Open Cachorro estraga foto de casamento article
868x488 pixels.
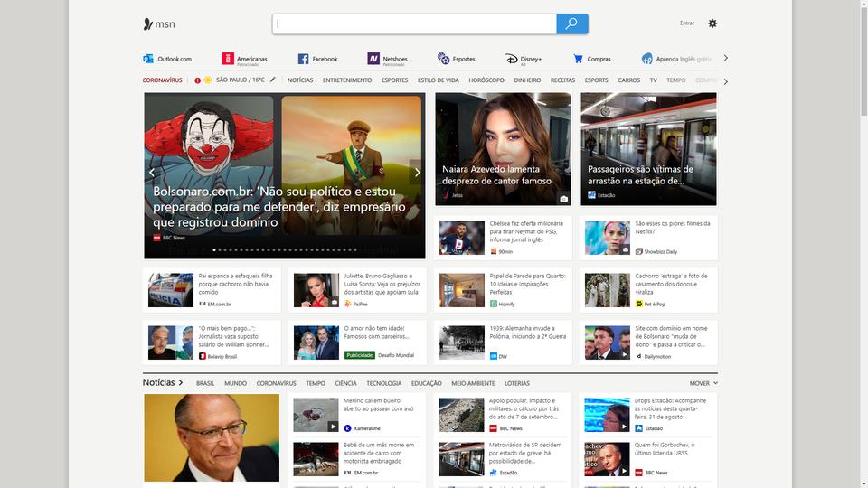point(671,284)
